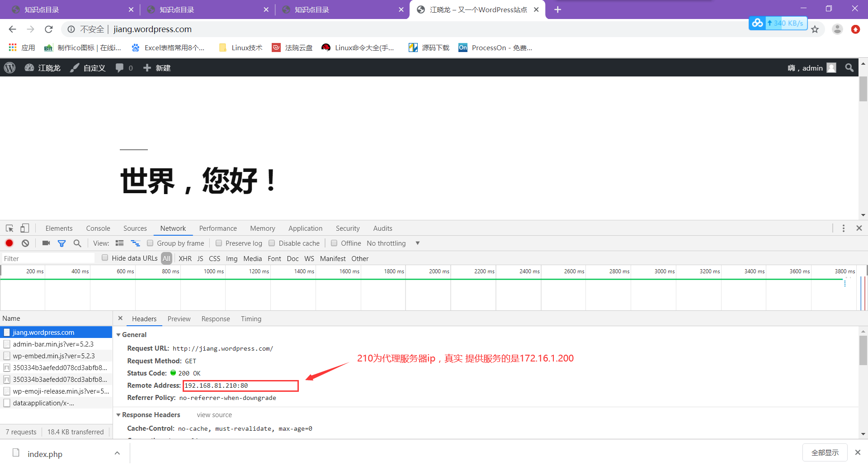Search network requests with magnifier icon
Image resolution: width=868 pixels, height=466 pixels.
click(77, 243)
